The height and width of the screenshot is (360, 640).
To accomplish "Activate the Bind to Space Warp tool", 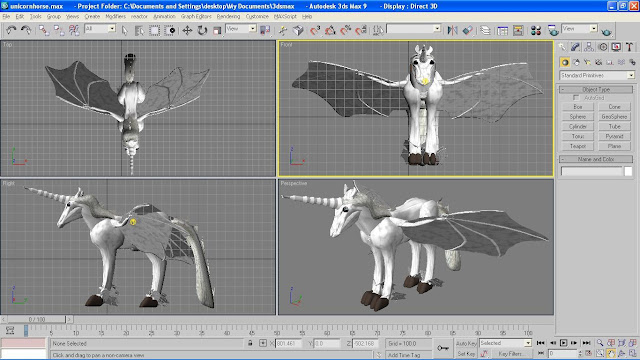I will [x=74, y=30].
